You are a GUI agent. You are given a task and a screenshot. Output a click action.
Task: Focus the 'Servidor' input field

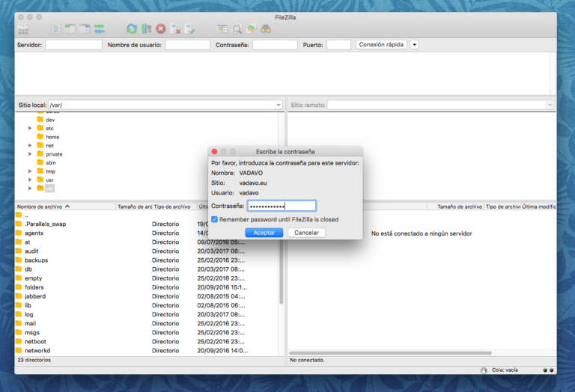tap(73, 45)
